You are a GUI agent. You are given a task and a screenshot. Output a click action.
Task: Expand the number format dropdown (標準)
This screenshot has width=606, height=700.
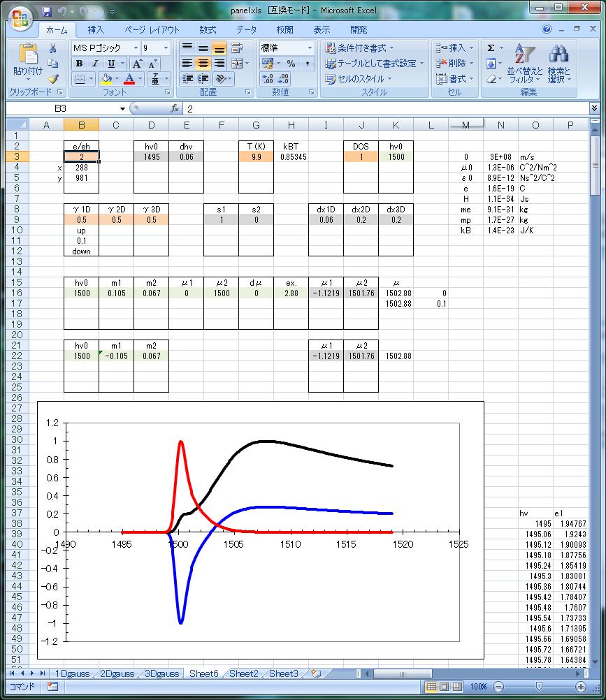(310, 48)
